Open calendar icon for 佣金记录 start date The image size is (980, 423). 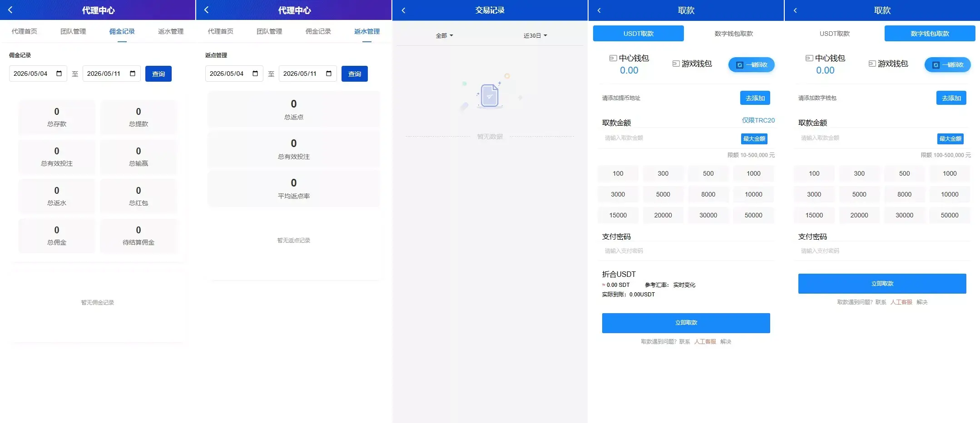(59, 74)
